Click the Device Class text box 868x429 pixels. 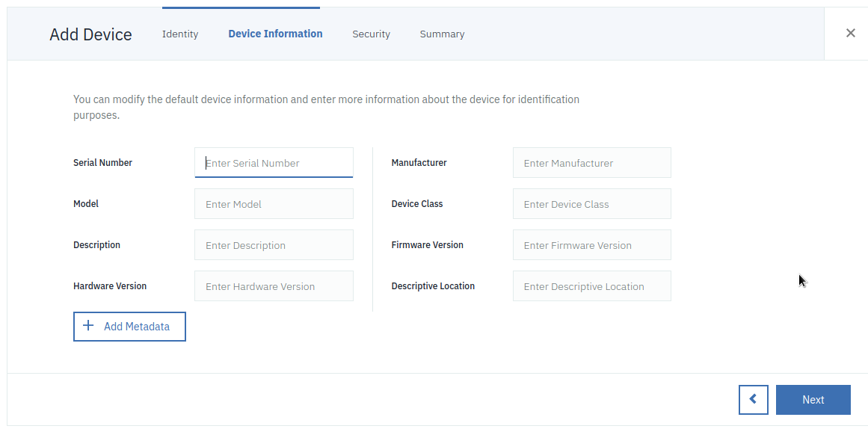click(x=591, y=204)
